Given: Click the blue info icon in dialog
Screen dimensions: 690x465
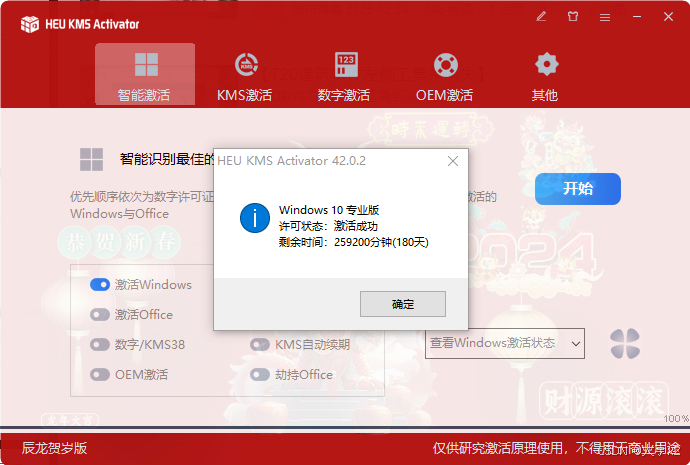Looking at the screenshot, I should point(255,218).
